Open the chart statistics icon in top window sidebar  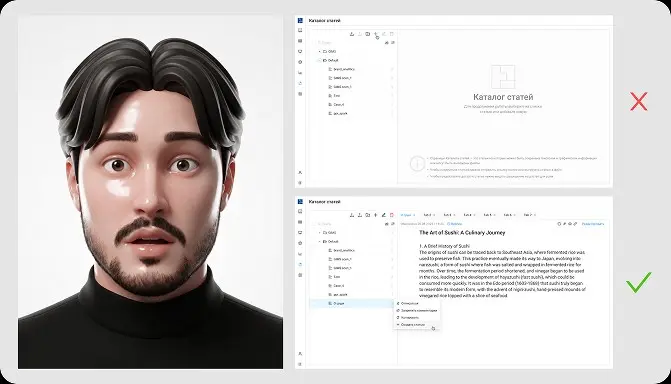300,73
